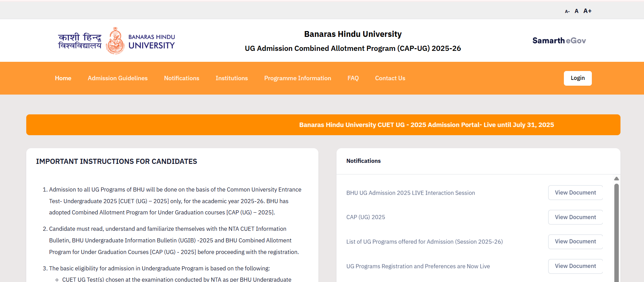The height and width of the screenshot is (282, 644).
Task: Click the 'Banaras Hindu University' page title
Action: click(353, 34)
